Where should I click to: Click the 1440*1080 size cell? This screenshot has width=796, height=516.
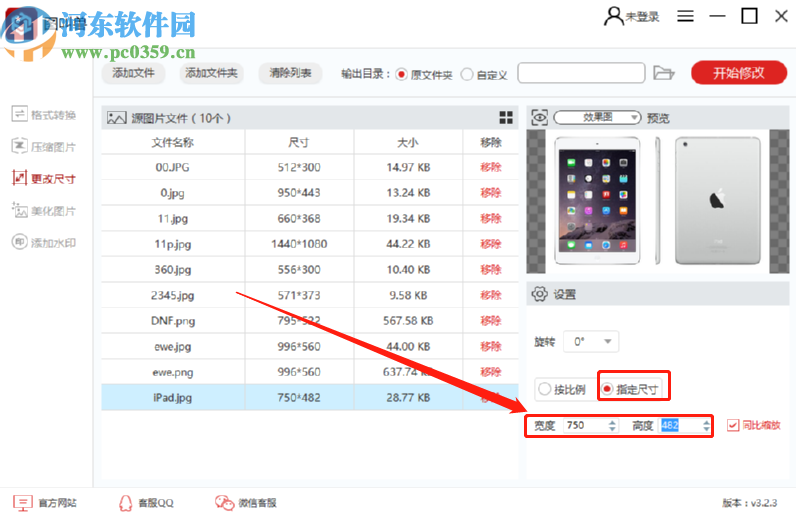tap(299, 244)
